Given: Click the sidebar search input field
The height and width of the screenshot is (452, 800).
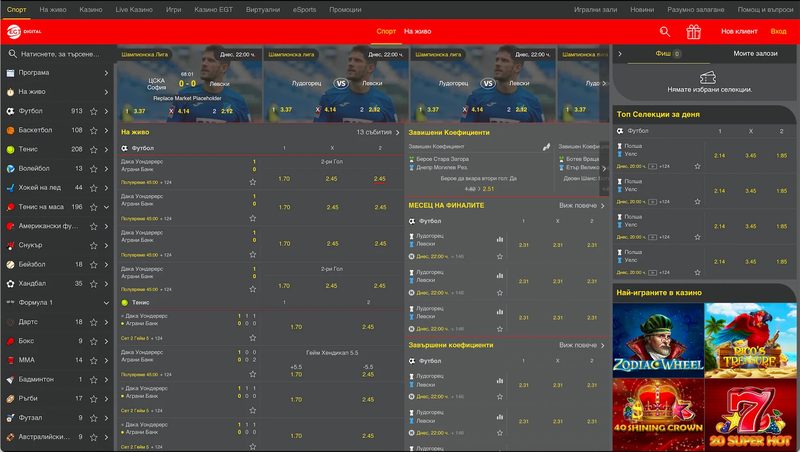Looking at the screenshot, I should (x=57, y=54).
